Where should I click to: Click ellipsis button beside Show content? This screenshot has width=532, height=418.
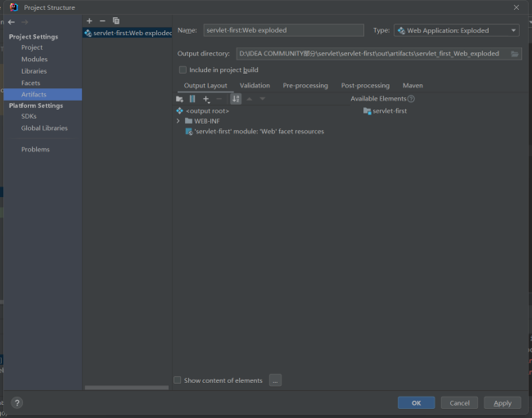275,380
